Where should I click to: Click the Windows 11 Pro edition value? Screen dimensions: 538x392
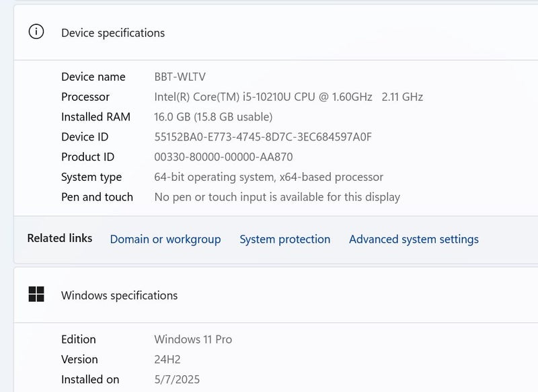tap(193, 340)
